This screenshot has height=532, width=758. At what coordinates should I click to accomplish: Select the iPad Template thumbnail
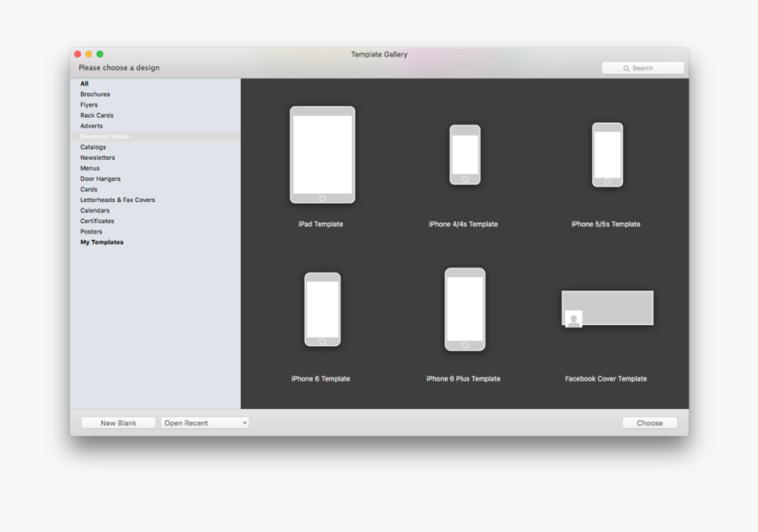pos(323,155)
